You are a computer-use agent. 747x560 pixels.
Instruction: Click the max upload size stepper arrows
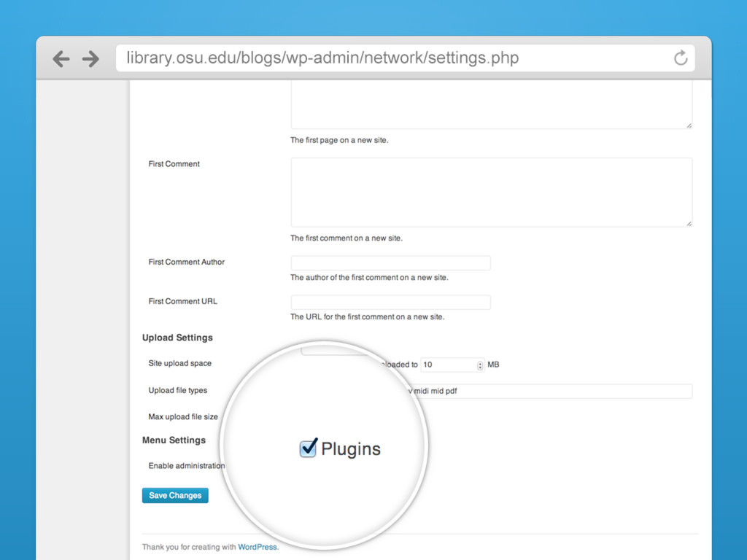coord(480,365)
